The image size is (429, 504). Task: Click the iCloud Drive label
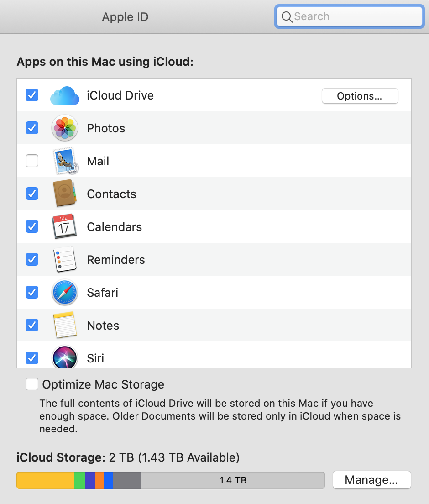pyautogui.click(x=120, y=95)
